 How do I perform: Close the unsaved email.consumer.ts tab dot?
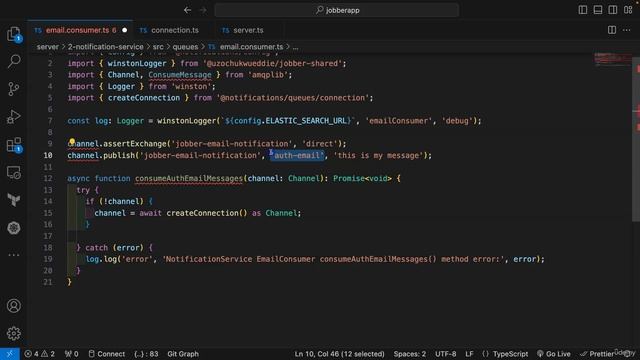tap(124, 30)
